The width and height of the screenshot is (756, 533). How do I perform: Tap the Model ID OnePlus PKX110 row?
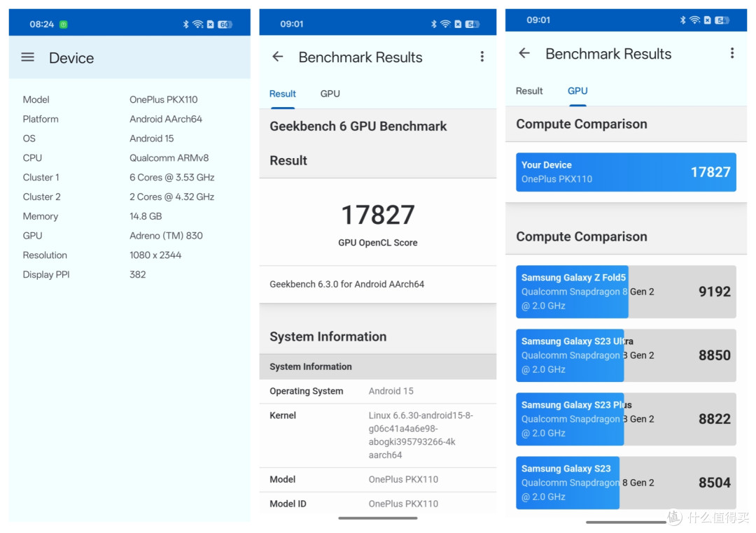[378, 504]
